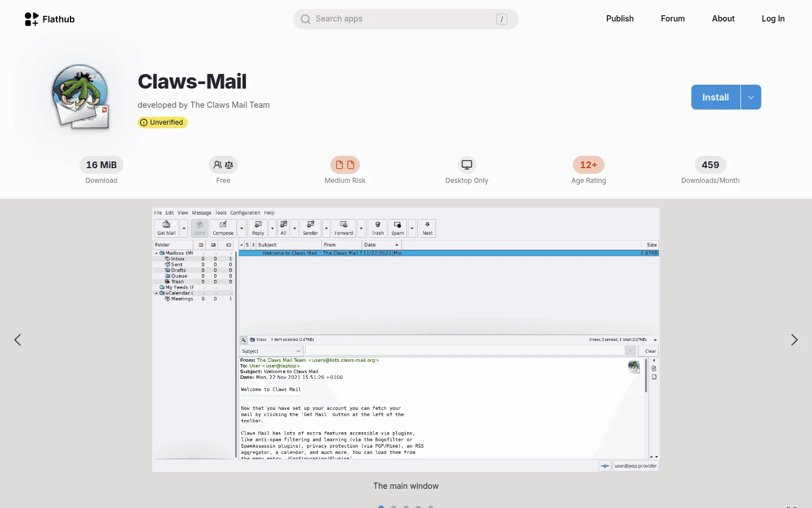Click the "Medium Risk" label
The image size is (812, 508).
pos(345,181)
